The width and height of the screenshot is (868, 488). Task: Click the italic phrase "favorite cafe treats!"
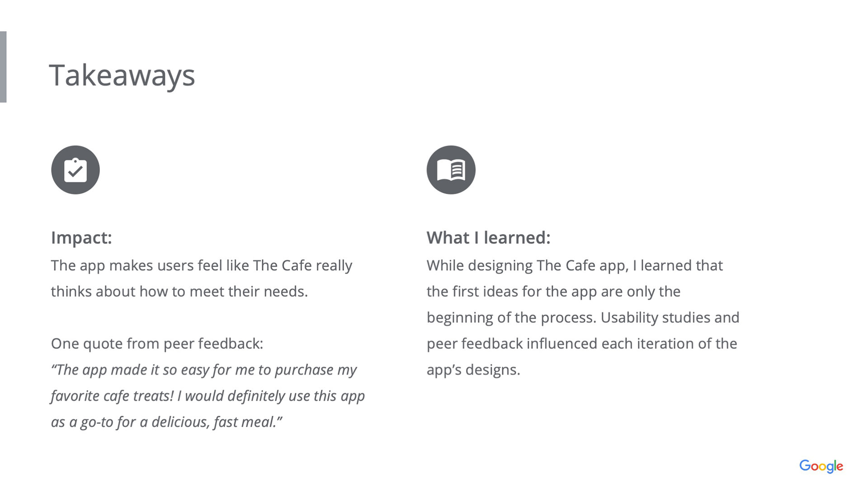pos(112,396)
